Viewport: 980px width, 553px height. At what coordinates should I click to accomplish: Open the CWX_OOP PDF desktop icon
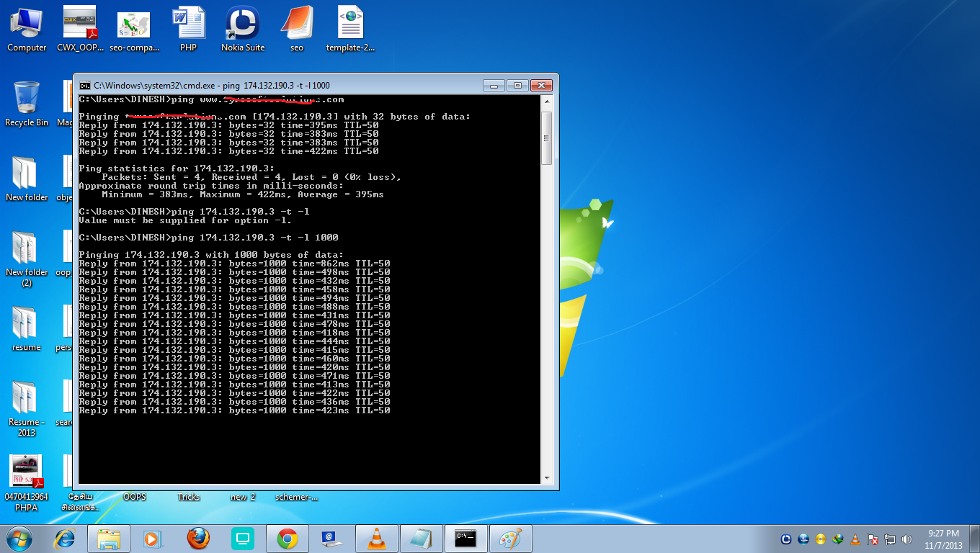pos(81,29)
